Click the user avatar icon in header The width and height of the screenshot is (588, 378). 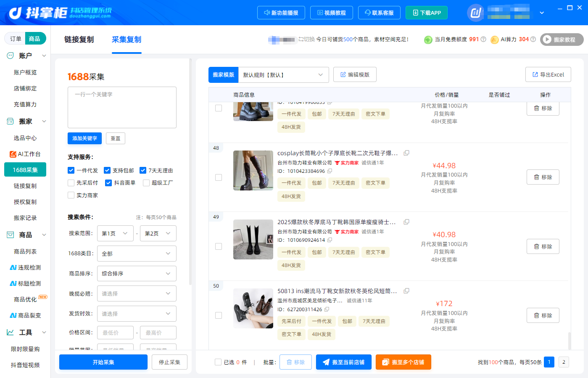click(476, 13)
